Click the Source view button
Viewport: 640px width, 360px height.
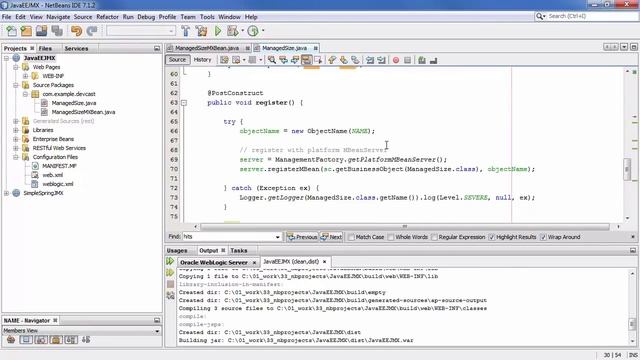(x=178, y=60)
